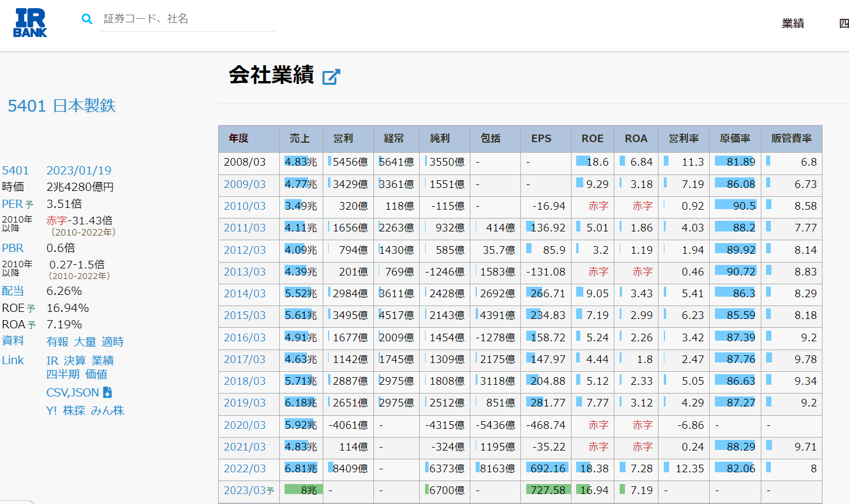Open the 2013/03 fiscal year link
This screenshot has width=849, height=504.
coord(245,272)
